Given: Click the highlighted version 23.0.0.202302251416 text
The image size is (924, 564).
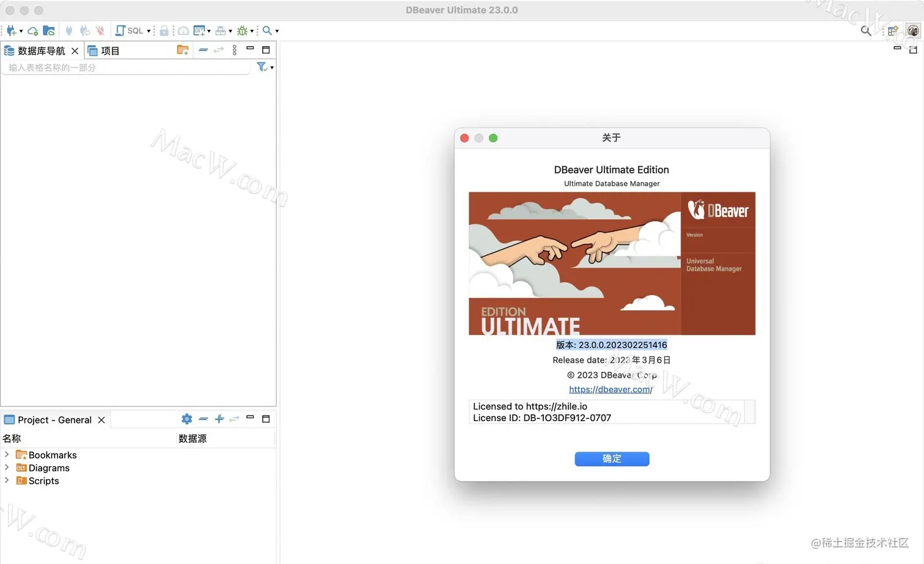Looking at the screenshot, I should coord(612,345).
